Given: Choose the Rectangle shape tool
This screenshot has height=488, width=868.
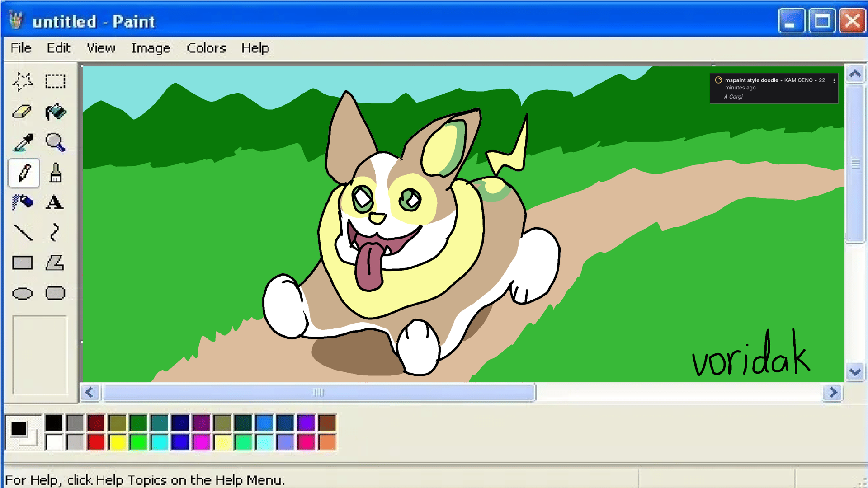Looking at the screenshot, I should tap(23, 263).
